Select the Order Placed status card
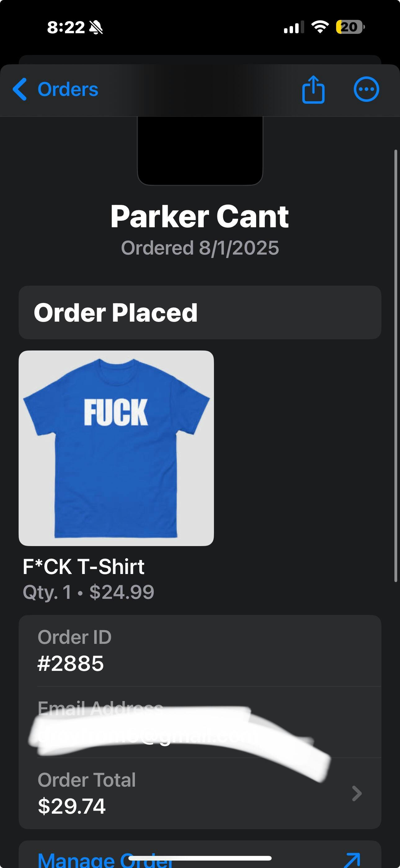This screenshot has width=400, height=868. coord(200,312)
